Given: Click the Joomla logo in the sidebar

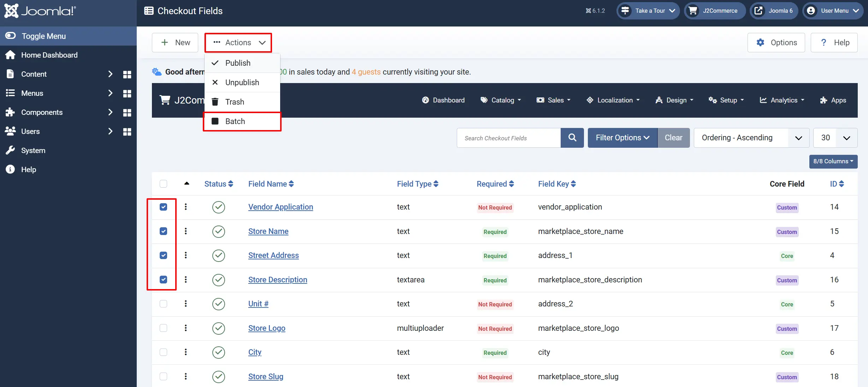Looking at the screenshot, I should (40, 11).
